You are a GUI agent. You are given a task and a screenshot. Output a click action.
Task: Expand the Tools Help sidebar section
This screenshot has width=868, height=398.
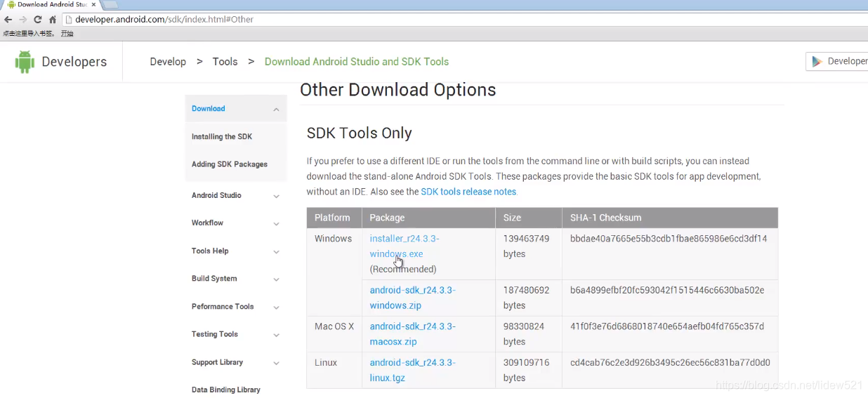pos(276,252)
